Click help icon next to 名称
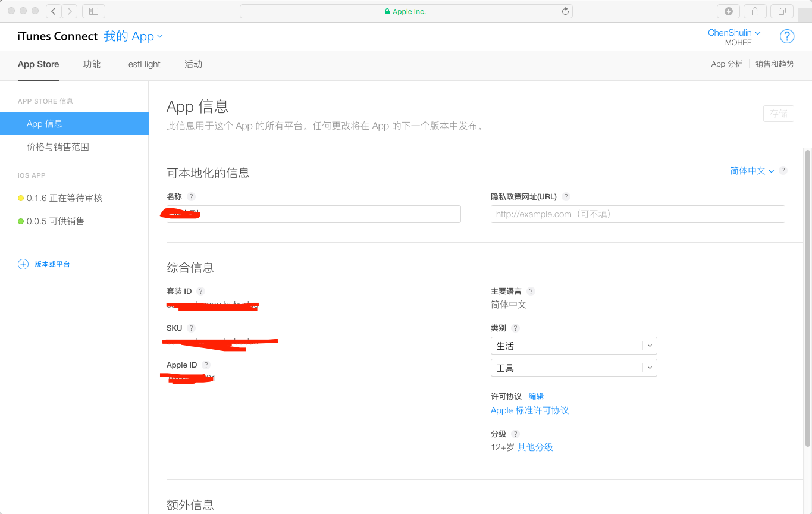 click(191, 196)
